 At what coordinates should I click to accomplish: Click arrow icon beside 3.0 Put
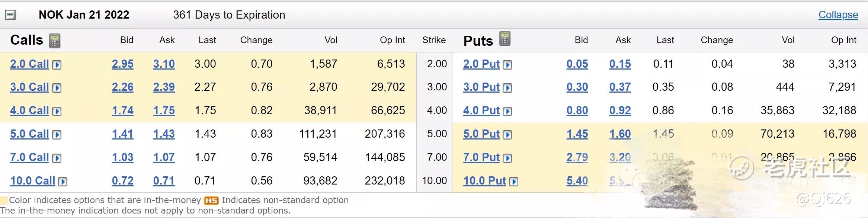[x=507, y=88]
